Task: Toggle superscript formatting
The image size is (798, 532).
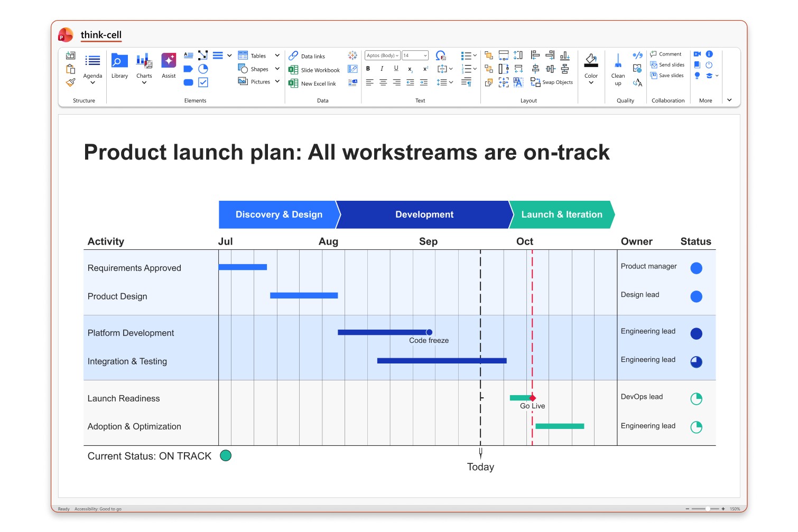Action: [425, 69]
